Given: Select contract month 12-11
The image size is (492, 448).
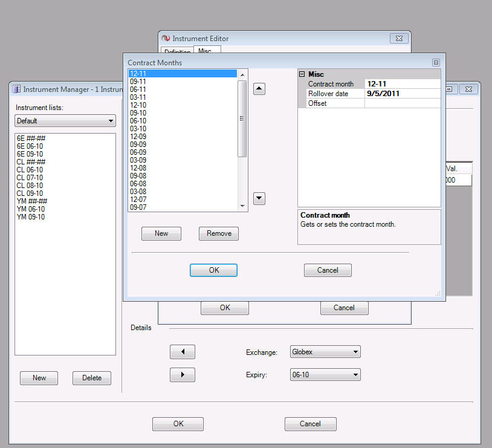Looking at the screenshot, I should [x=183, y=74].
